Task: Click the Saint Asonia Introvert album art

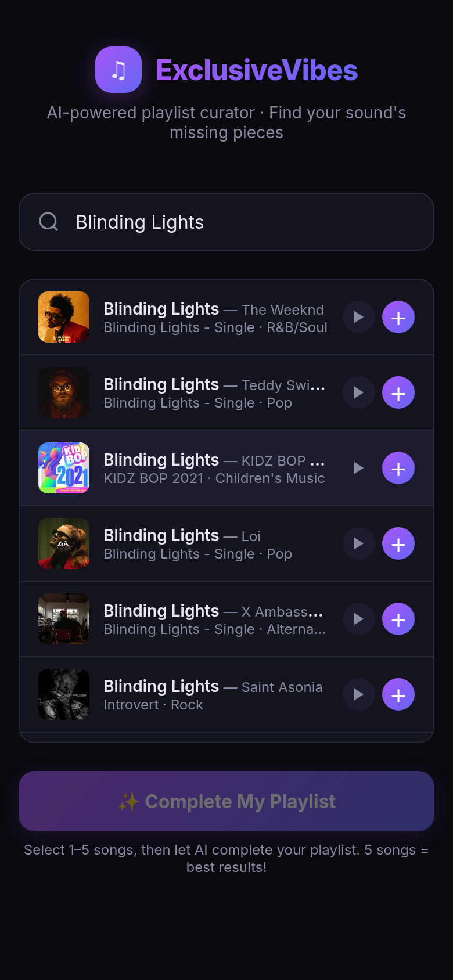Action: click(x=64, y=694)
